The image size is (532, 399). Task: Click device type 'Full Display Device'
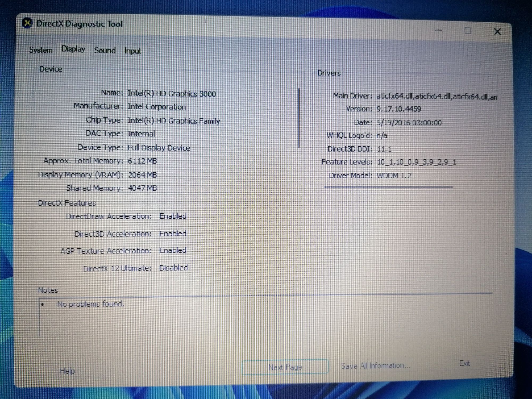[159, 148]
